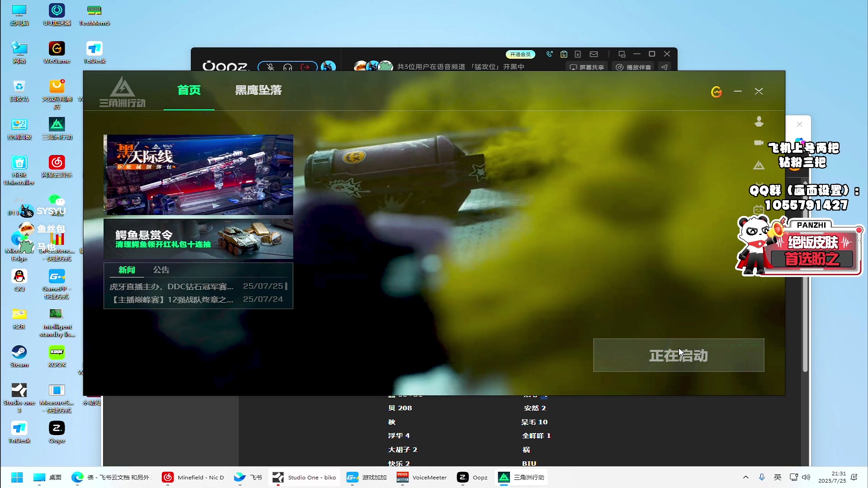Click the phone call icon in Oopz toolbar
868x488 pixels.
tap(549, 54)
